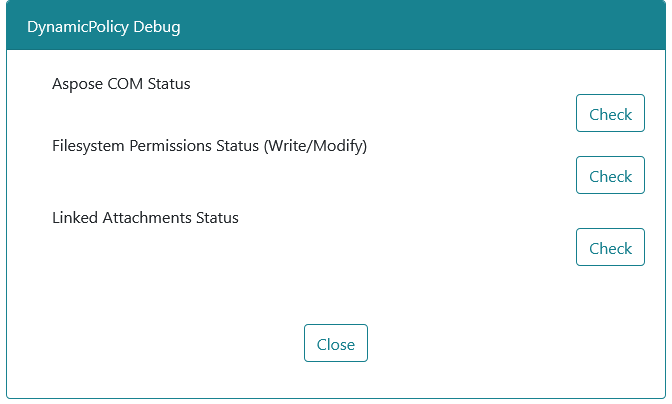This screenshot has height=404, width=672.
Task: Dismiss the dialog using Close
Action: (336, 343)
